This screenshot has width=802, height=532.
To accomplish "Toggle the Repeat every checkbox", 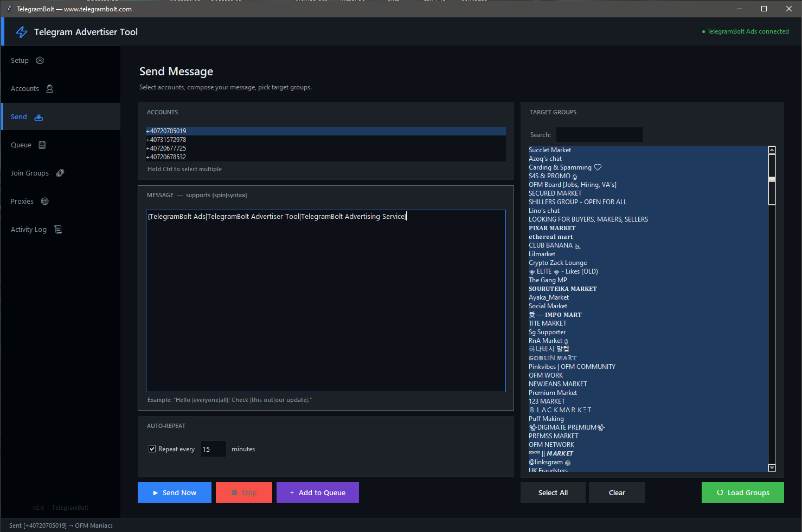I will coord(152,449).
